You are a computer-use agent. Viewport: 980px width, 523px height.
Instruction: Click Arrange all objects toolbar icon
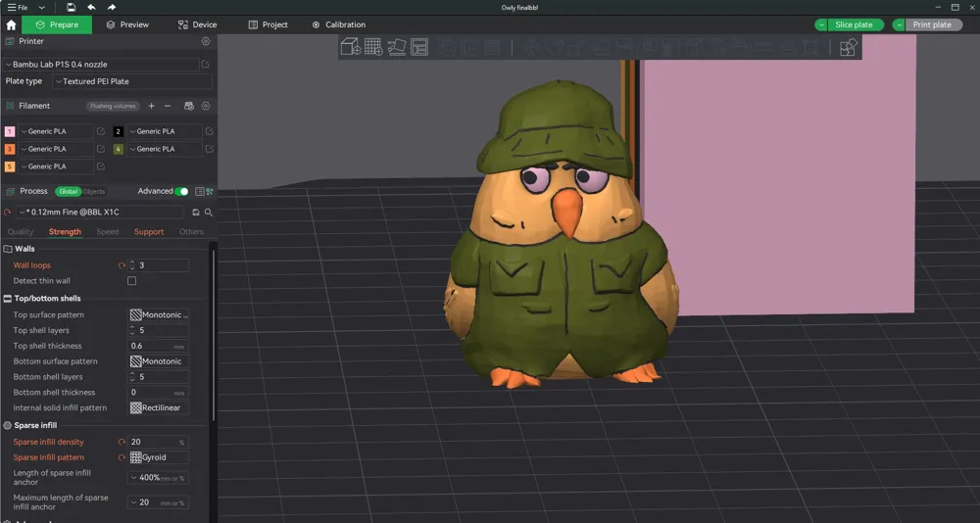tap(419, 47)
